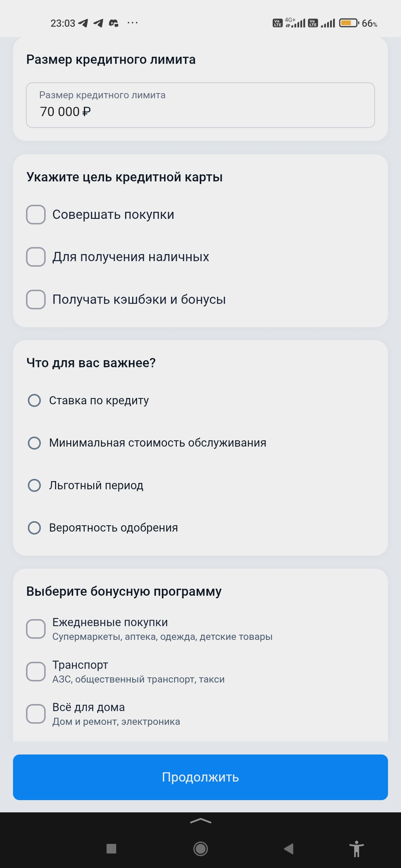Pick "Вероятность одобрения" radio option
This screenshot has height=868, width=401.
click(35, 528)
